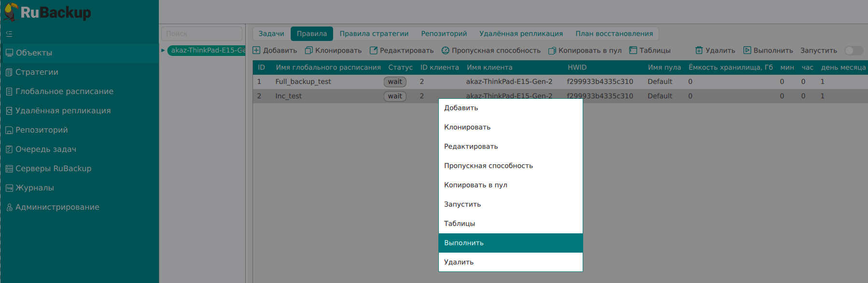Click the Клонировать toolbar icon
This screenshot has width=868, height=283.
click(308, 51)
